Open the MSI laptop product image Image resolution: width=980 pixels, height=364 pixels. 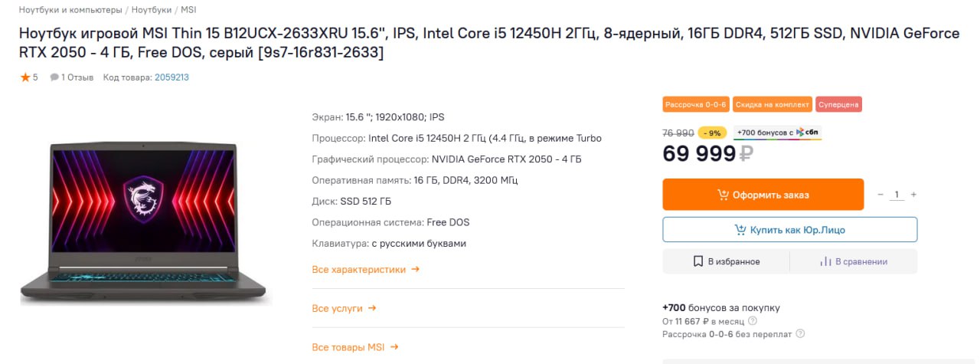[145, 224]
